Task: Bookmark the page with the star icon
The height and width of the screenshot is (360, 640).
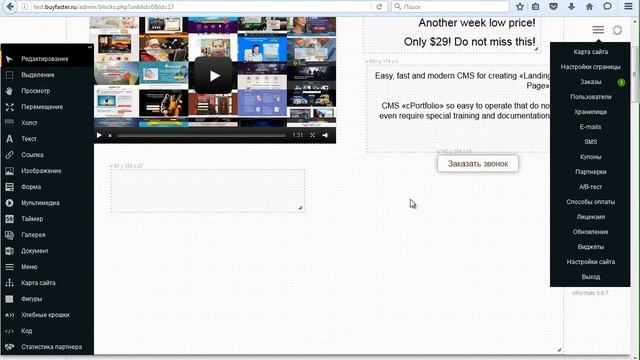Action: (520, 7)
